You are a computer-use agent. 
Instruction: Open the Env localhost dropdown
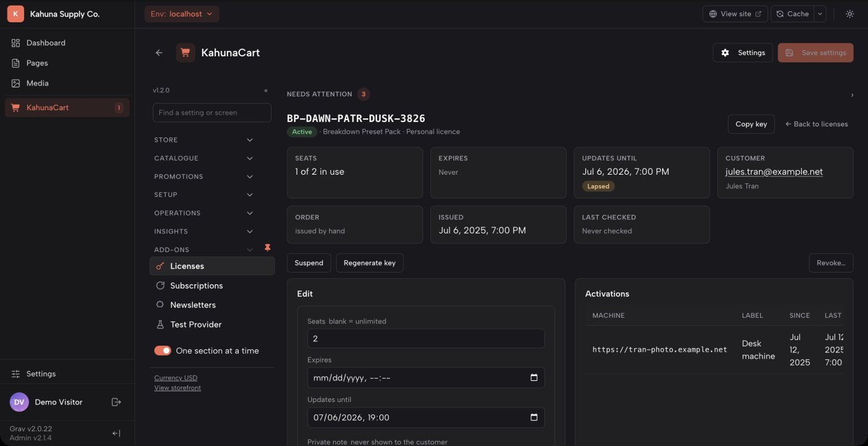tap(182, 14)
